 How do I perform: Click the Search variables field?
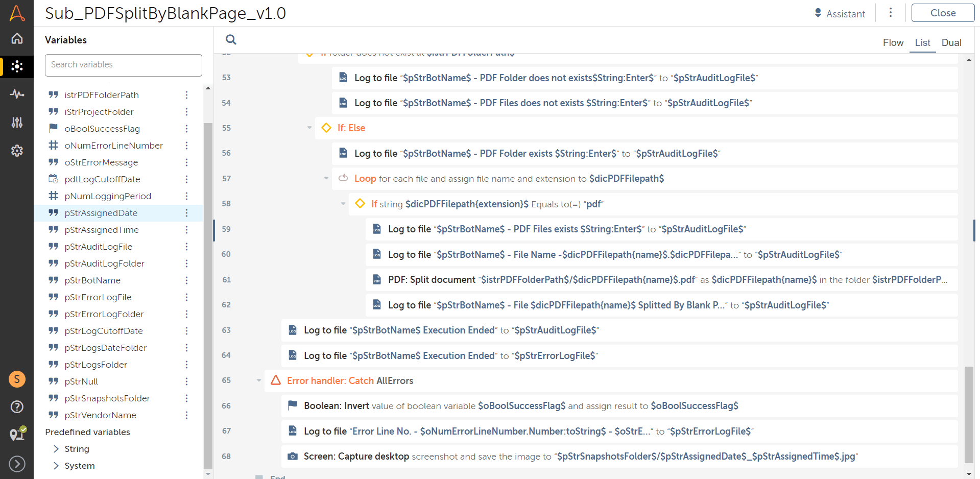124,65
